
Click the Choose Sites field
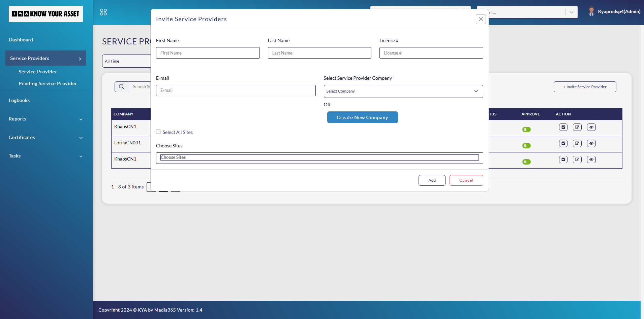(x=319, y=157)
